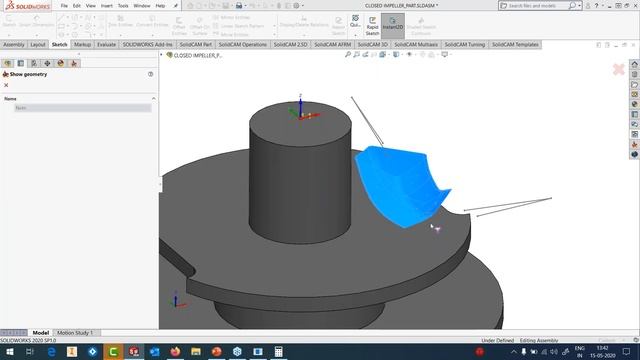Open the Tools menu

pos(123,6)
